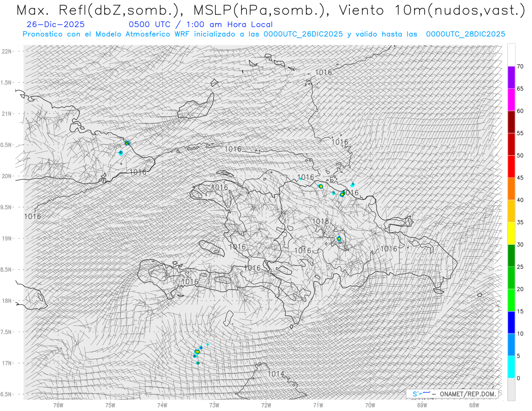This screenshot has height=411, width=532.
Task: Click the '50' tick label on color bar
Action: click(520, 156)
